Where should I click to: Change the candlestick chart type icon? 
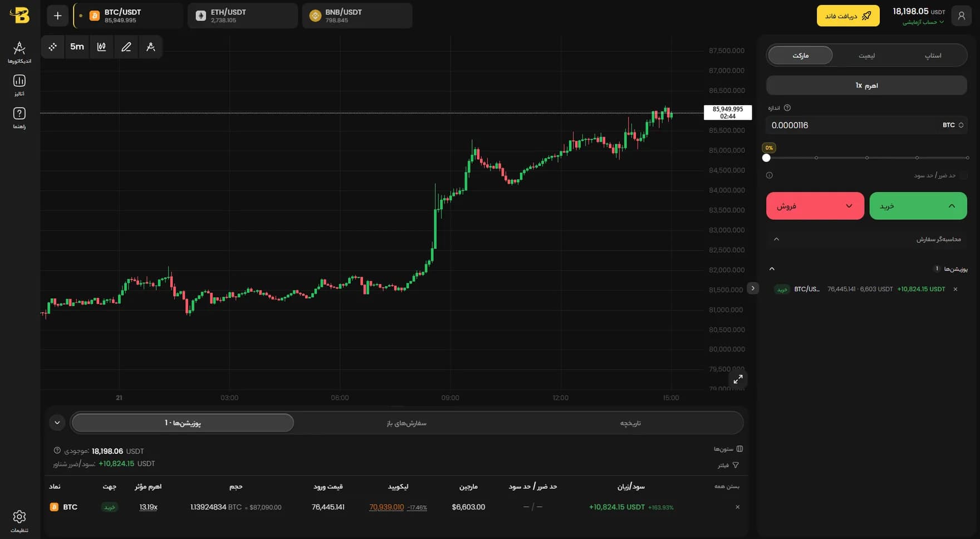click(x=101, y=47)
